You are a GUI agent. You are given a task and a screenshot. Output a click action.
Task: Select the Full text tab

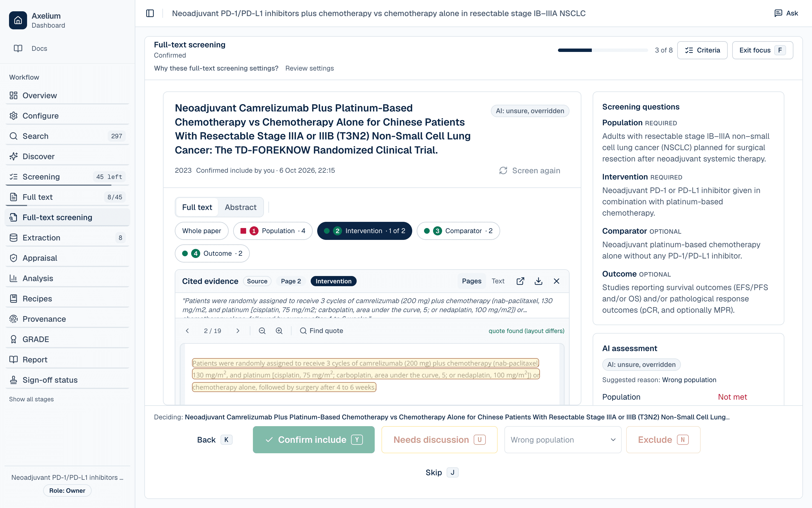(197, 207)
